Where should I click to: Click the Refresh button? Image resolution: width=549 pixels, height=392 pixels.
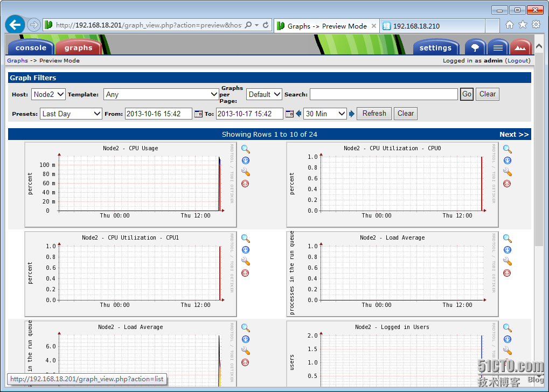click(374, 114)
